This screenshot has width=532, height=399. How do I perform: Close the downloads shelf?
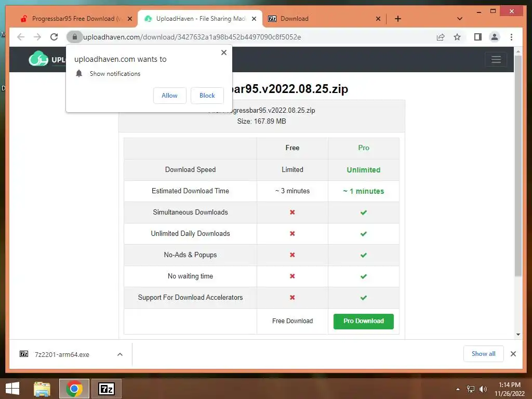513,354
